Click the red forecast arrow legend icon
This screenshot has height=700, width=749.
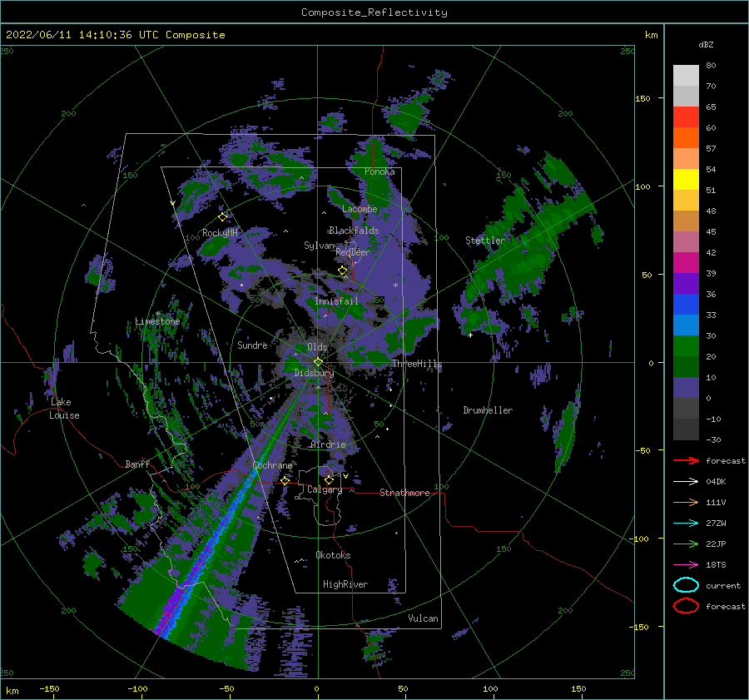coord(686,460)
